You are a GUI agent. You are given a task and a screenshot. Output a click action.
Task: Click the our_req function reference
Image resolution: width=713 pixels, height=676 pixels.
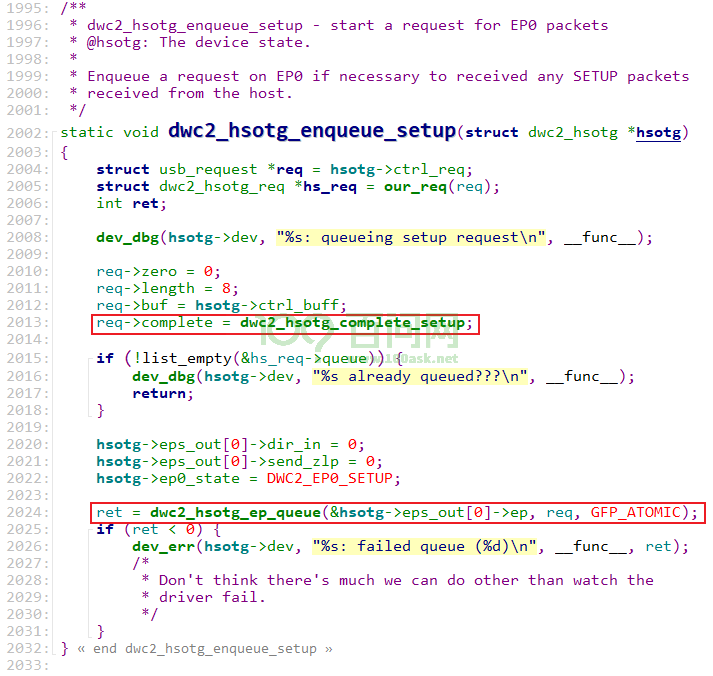point(415,187)
